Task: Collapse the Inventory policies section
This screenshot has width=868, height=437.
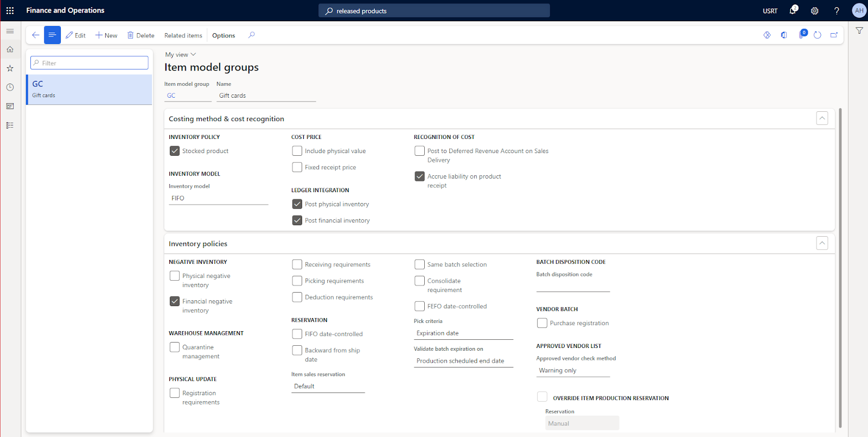Action: pos(822,243)
